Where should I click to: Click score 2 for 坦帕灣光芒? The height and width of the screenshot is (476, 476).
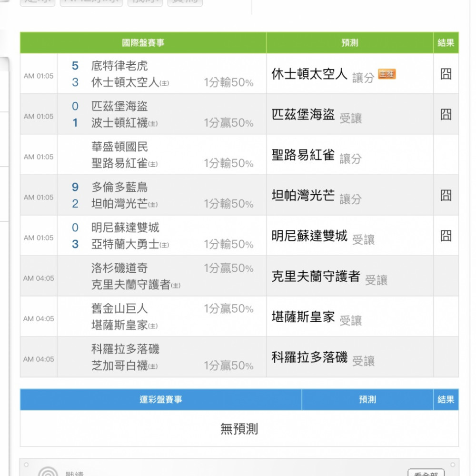click(x=75, y=204)
